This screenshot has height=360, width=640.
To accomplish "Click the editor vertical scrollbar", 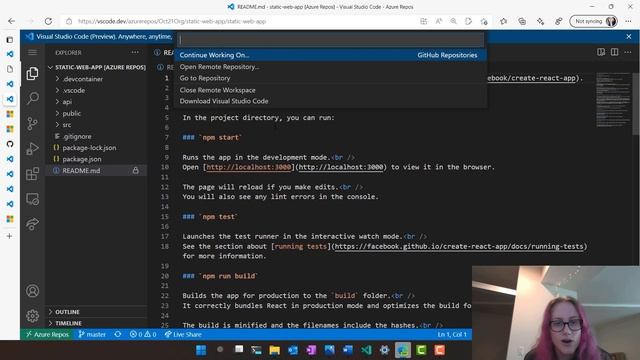I will point(636,104).
